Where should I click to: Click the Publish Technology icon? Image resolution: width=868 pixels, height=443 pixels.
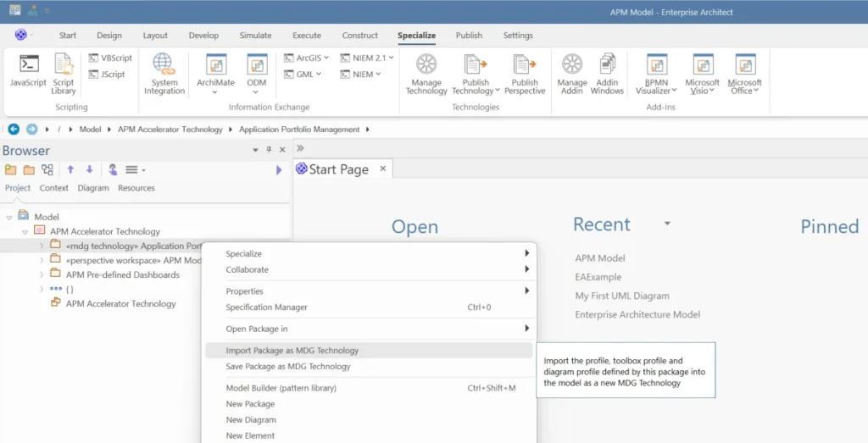tap(476, 64)
